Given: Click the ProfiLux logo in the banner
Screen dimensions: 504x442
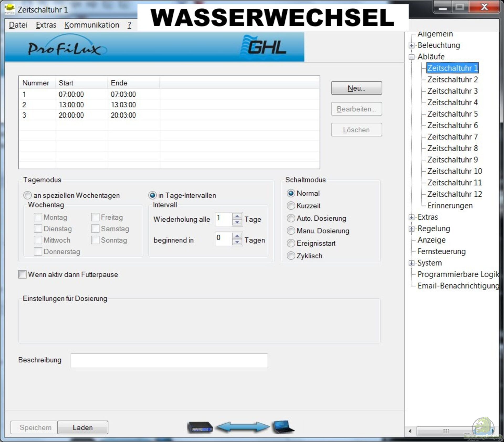Looking at the screenshot, I should [x=66, y=47].
